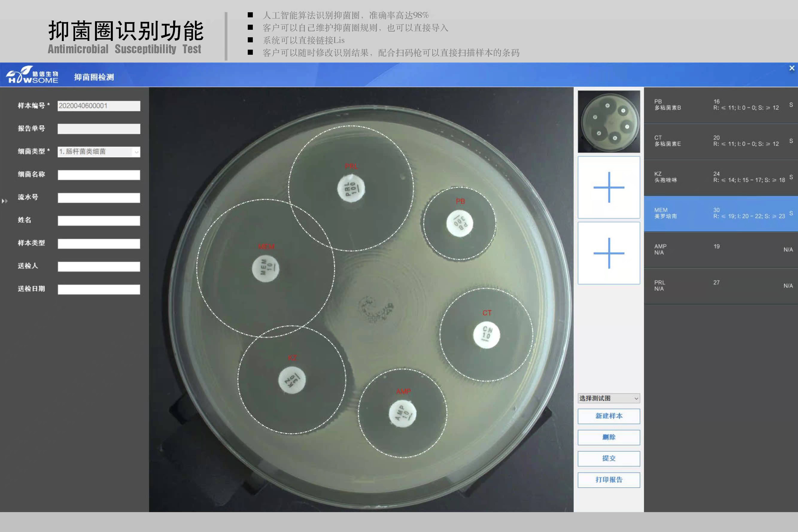
Task: Open the 选择测试图 dropdown
Action: pyautogui.click(x=609, y=398)
